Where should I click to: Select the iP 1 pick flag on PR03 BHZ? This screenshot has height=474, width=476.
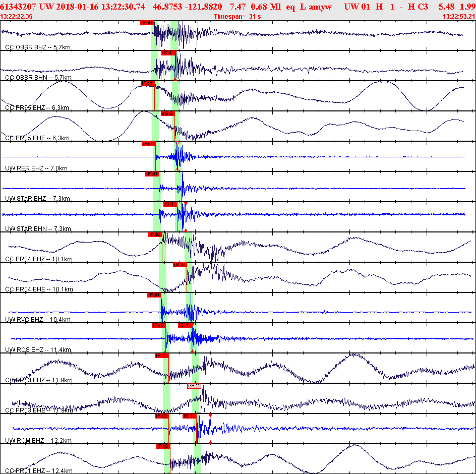pos(161,355)
